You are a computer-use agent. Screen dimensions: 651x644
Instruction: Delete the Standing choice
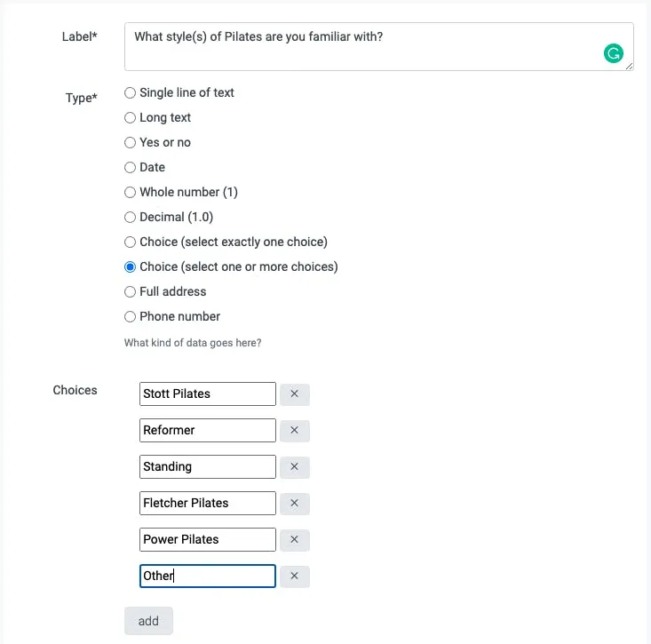click(x=294, y=467)
